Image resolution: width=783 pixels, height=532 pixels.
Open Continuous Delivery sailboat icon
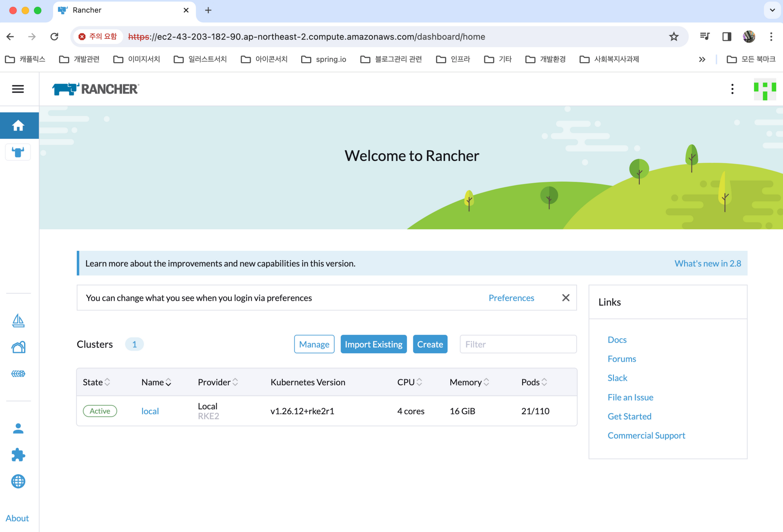click(18, 321)
